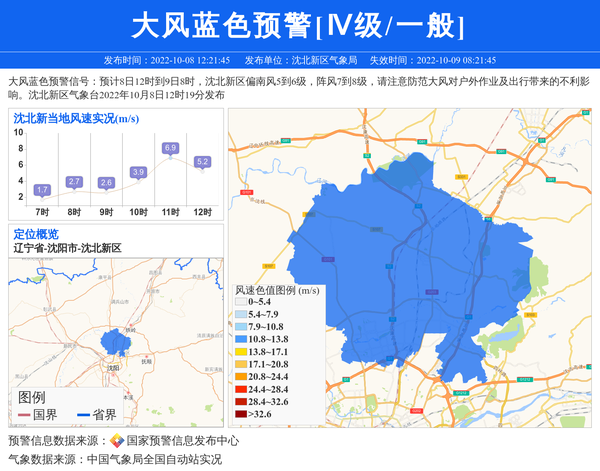Click the 2.6 data marker at 9时

coord(106,182)
